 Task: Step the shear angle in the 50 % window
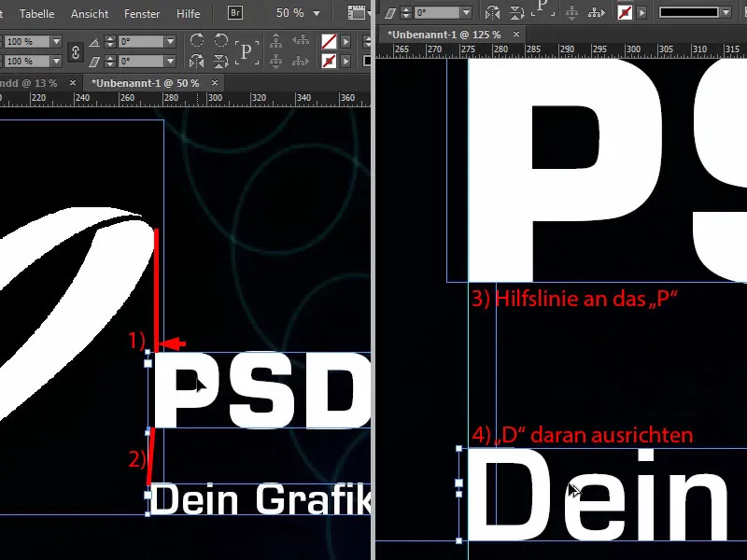(110, 62)
